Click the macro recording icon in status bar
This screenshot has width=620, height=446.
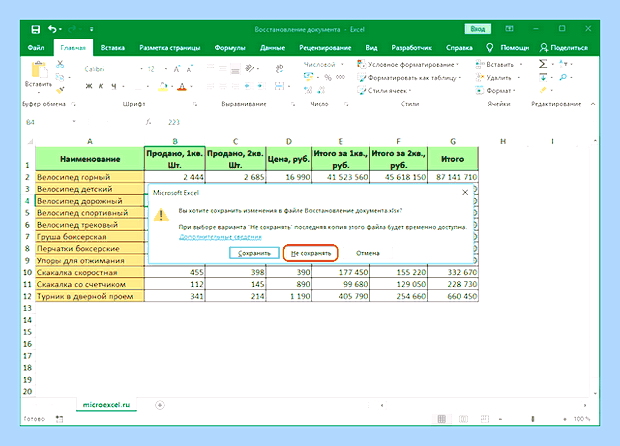59,418
